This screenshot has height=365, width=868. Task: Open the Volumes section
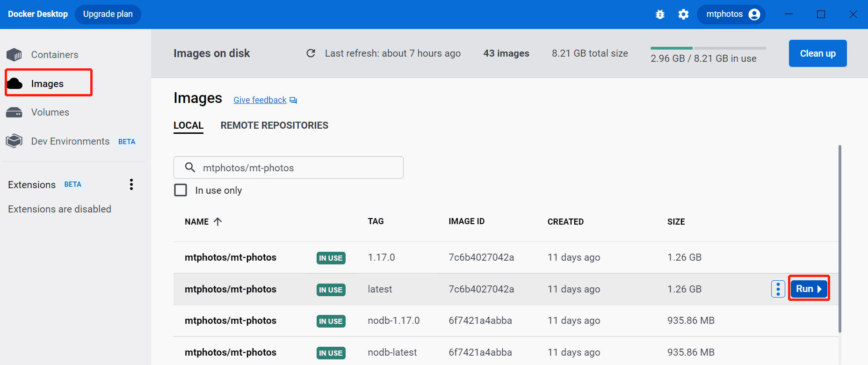(x=50, y=112)
